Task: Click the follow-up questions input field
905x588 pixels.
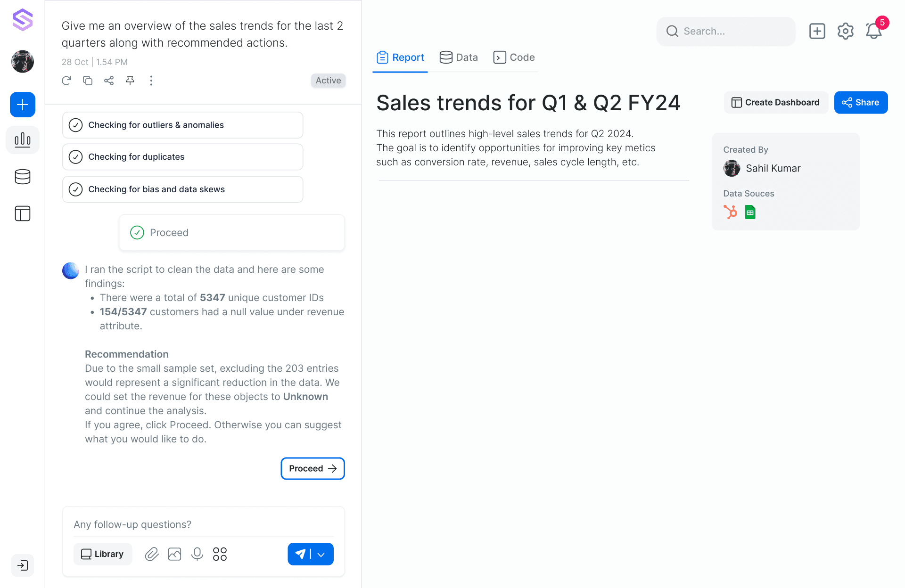Action: click(x=204, y=524)
